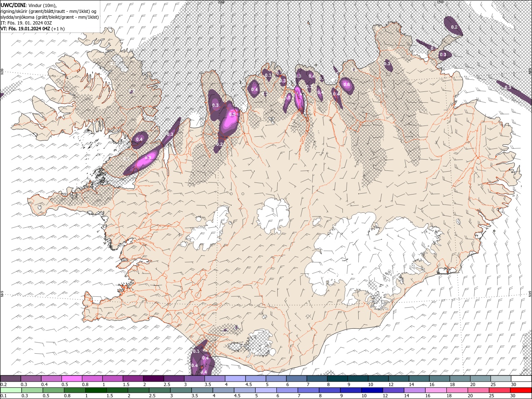Click the 'VT: Fös. 19.01.2024 04Z (+1 h)' line

[32, 29]
